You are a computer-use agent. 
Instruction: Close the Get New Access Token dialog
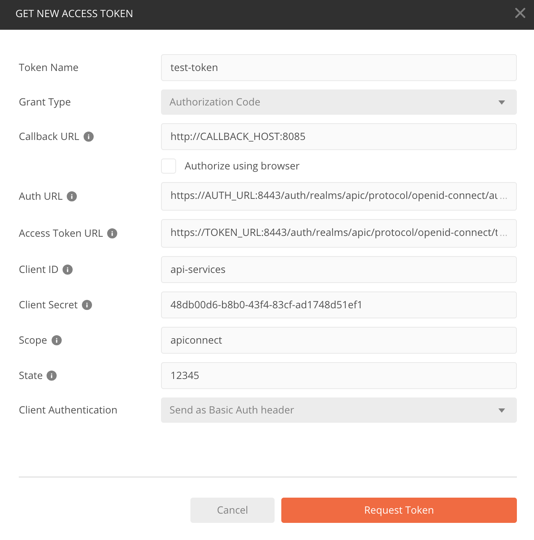520,13
